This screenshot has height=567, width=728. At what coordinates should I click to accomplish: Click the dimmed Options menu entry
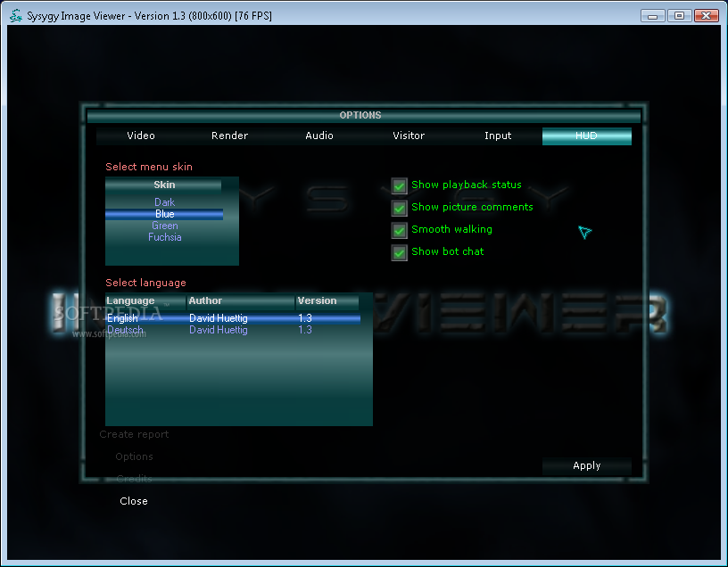[x=134, y=456]
